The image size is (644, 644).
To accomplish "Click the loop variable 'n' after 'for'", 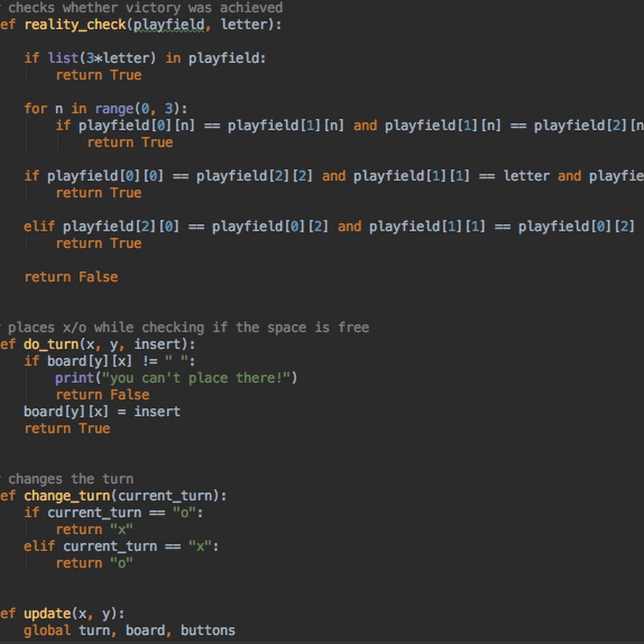I will 59,109.
